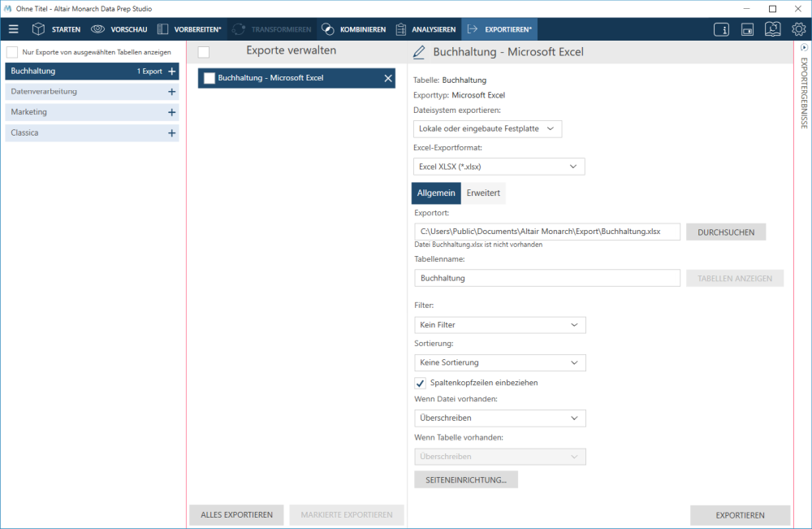Uncheck Spaltenkopfzeilen einbeziehen
812x529 pixels.
coord(420,383)
